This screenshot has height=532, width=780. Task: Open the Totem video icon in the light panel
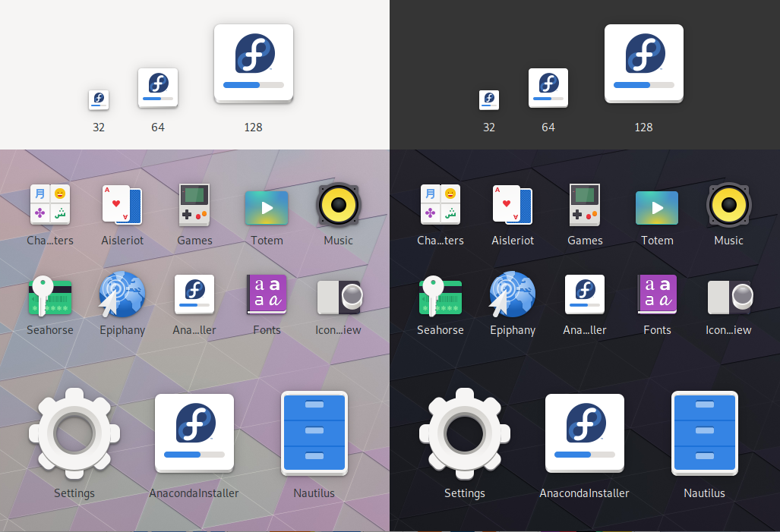[267, 208]
